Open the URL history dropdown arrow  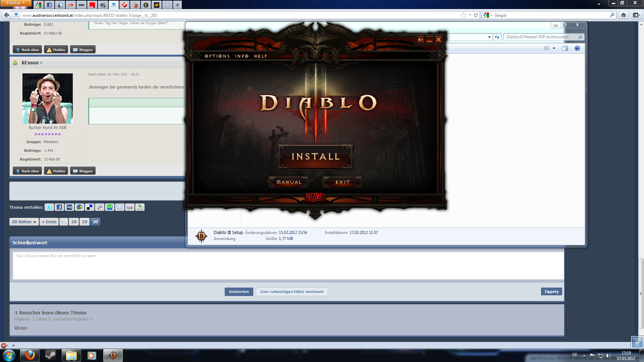(x=470, y=15)
